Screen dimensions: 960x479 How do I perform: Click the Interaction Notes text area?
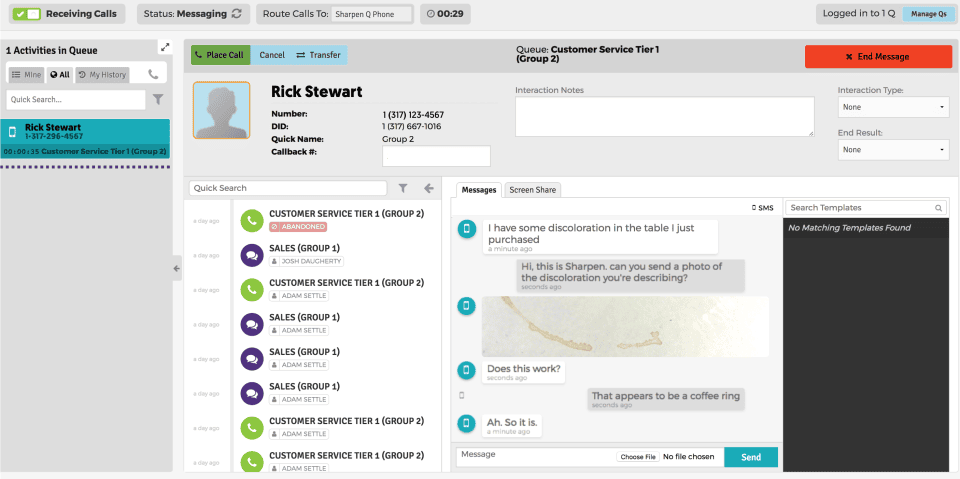point(664,116)
